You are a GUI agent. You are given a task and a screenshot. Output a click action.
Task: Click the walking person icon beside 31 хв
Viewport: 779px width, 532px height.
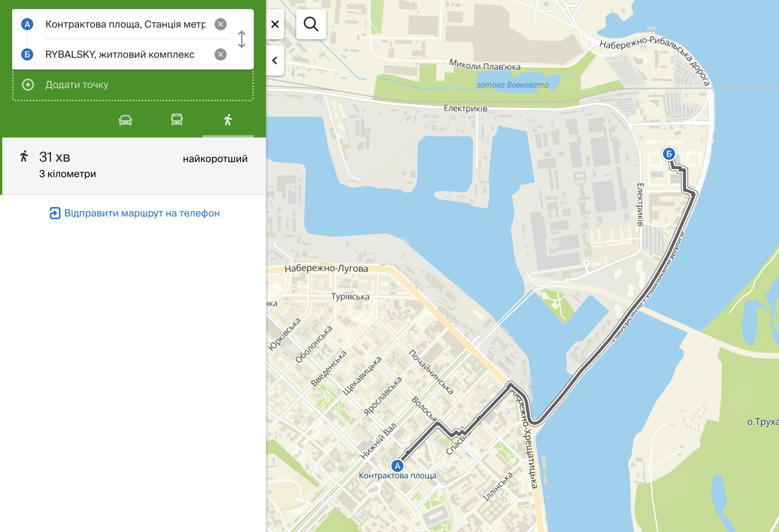coord(24,157)
